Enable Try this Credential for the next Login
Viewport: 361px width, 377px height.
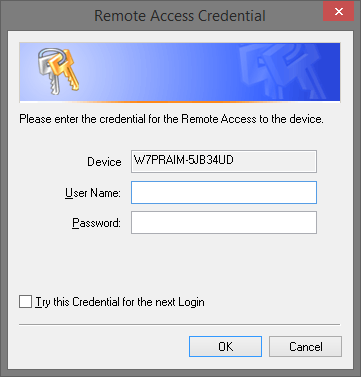tap(26, 302)
